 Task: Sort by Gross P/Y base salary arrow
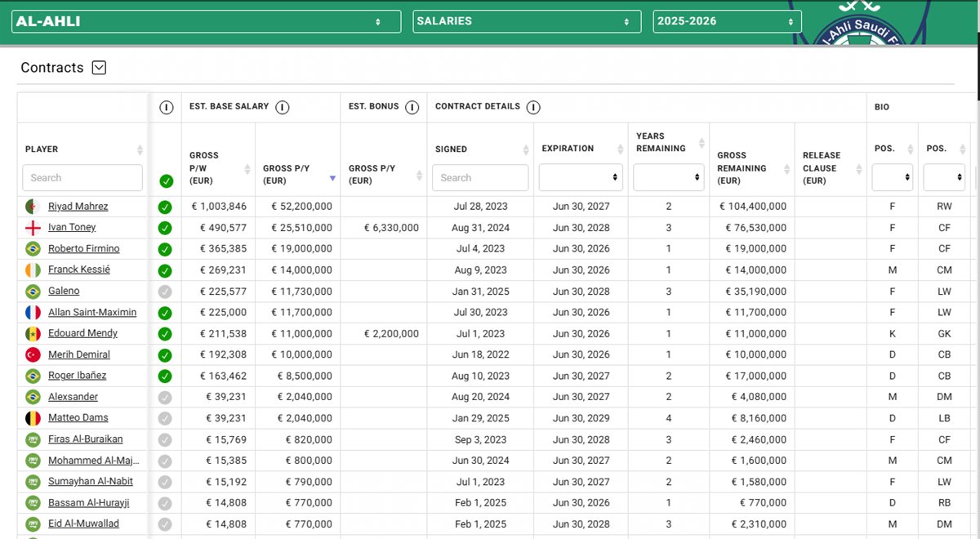coord(332,178)
